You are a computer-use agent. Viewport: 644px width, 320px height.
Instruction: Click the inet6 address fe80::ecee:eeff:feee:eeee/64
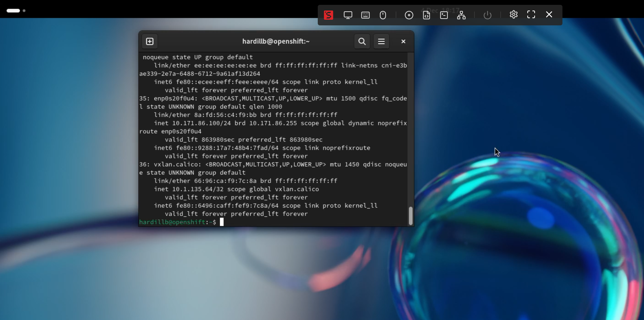pos(227,82)
